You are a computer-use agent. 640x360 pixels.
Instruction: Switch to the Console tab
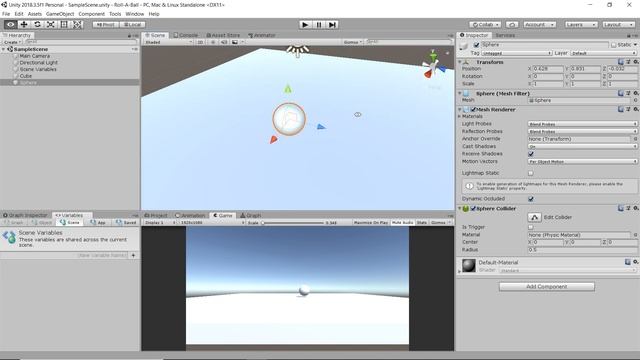[x=186, y=36]
